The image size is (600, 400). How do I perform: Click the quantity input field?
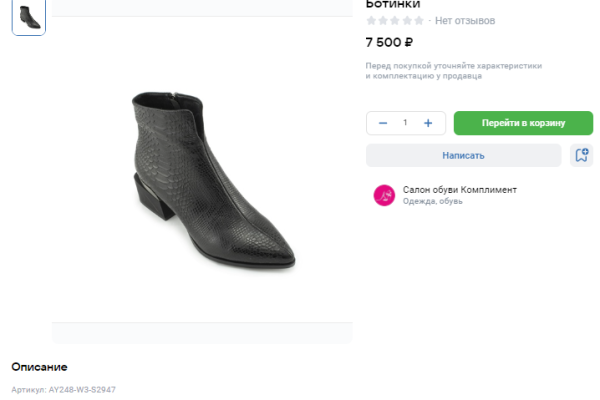pos(405,123)
